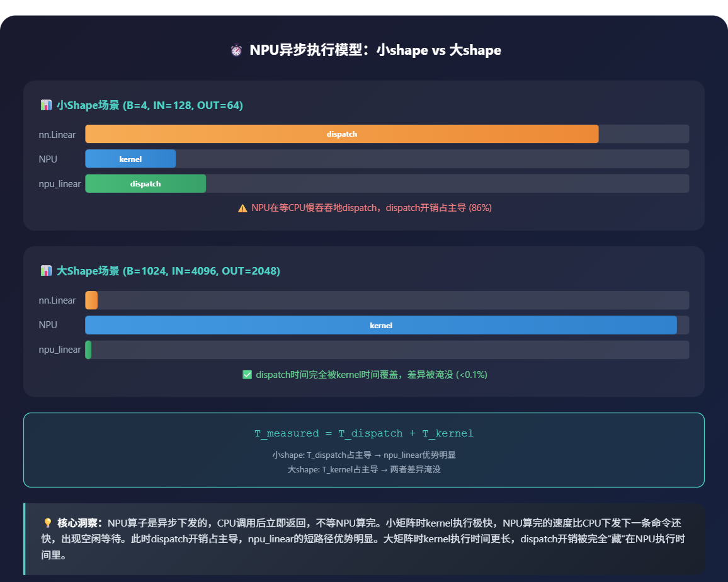Image resolution: width=728 pixels, height=582 pixels.
Task: Click the npu_linear label in 大Shape场景
Action: [60, 350]
